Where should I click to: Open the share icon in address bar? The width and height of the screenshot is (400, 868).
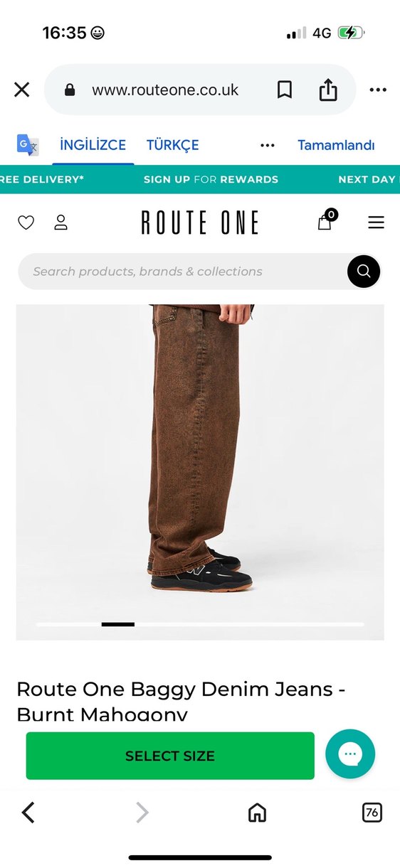tap(327, 90)
